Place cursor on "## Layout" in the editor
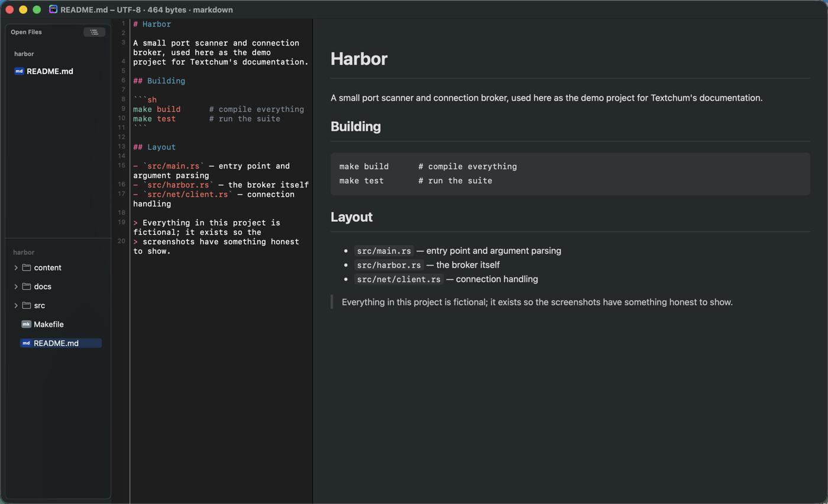This screenshot has height=504, width=828. [154, 147]
